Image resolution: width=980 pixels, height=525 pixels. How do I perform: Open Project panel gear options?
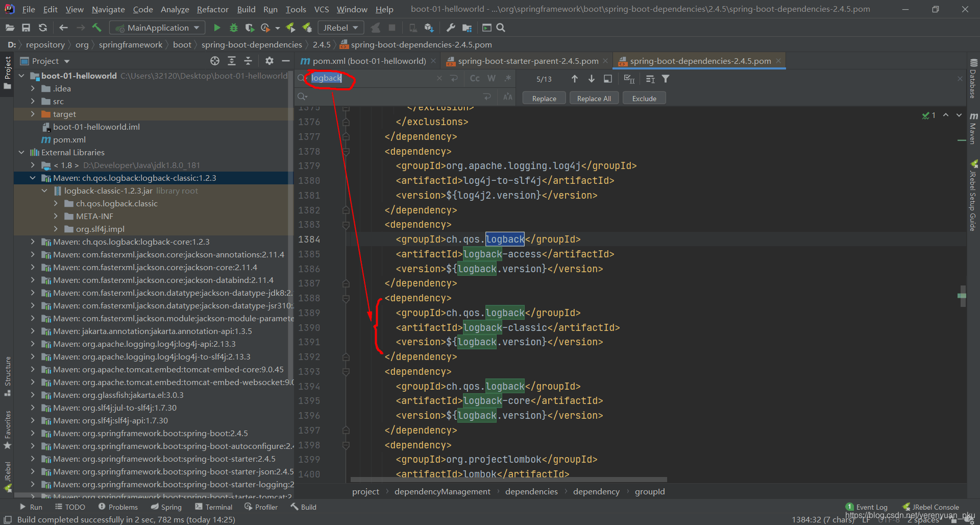pos(269,61)
